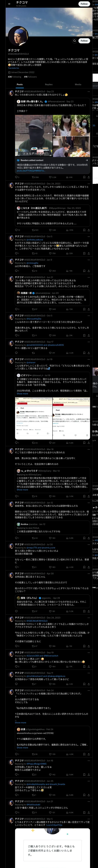Click Follow button beside the profile search icon

click(84, 41)
